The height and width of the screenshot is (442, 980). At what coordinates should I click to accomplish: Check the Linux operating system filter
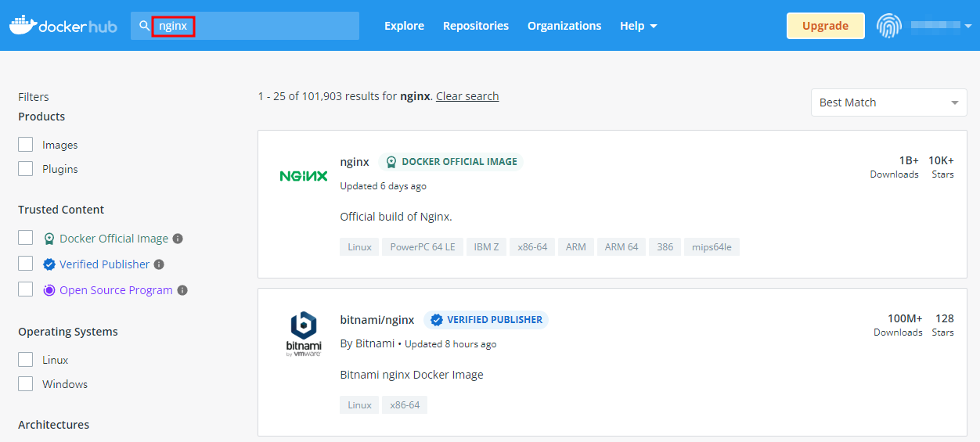click(26, 360)
